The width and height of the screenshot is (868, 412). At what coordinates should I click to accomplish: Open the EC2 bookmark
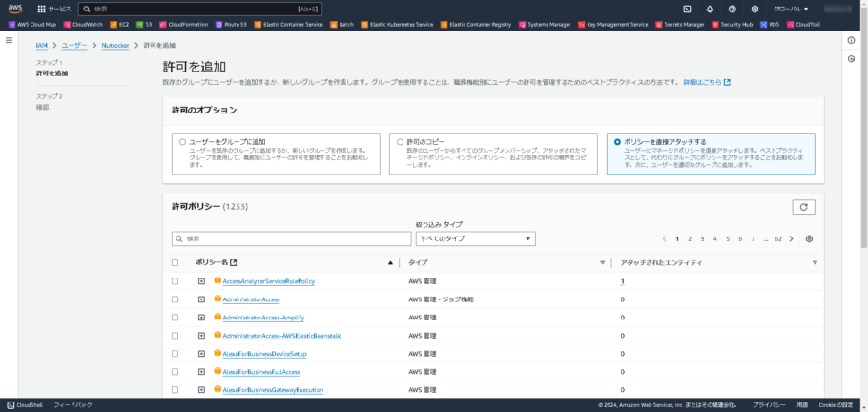[x=119, y=25]
